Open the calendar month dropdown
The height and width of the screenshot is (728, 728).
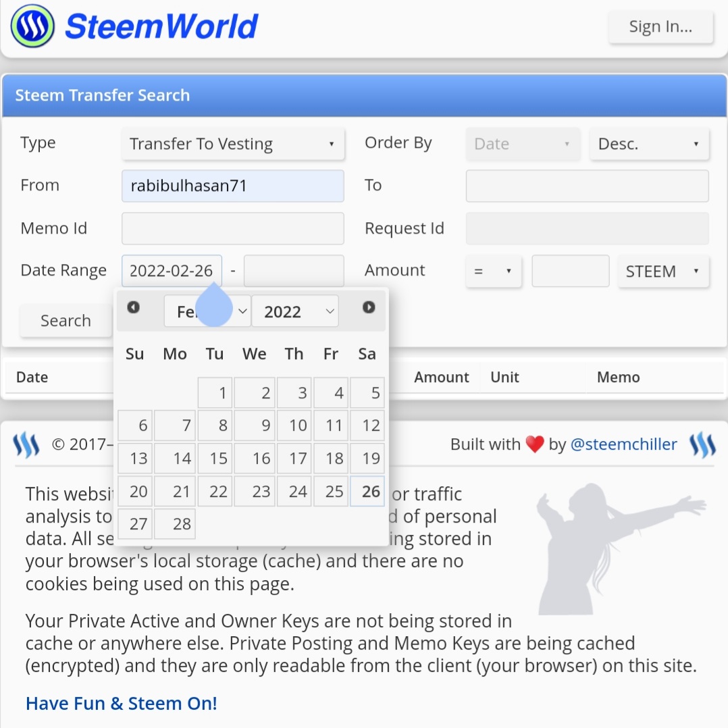[x=207, y=311]
